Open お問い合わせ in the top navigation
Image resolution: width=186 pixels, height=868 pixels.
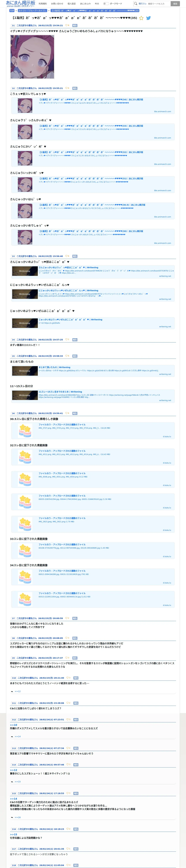click(x=57, y=4)
